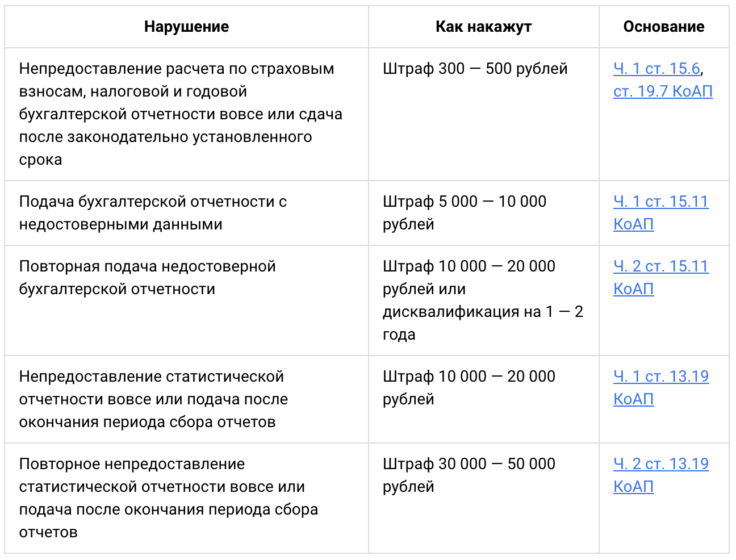Click the Непредоставление расчета по страховым взносам cell

pos(186,114)
